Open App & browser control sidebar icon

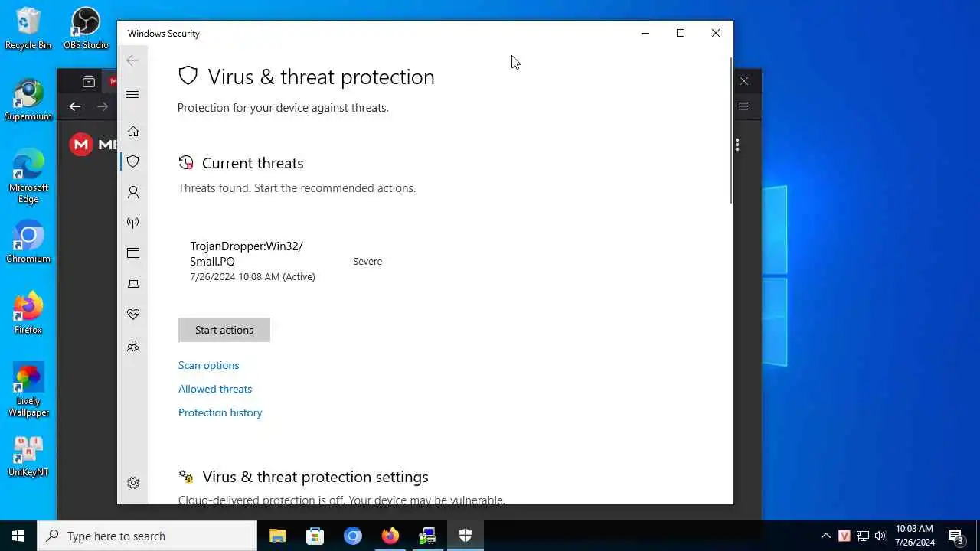tap(133, 253)
